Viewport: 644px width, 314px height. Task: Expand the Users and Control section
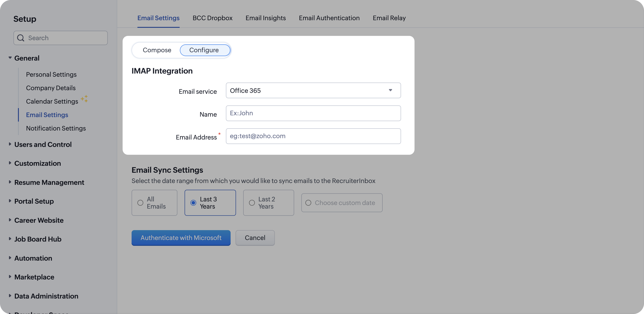pos(10,144)
